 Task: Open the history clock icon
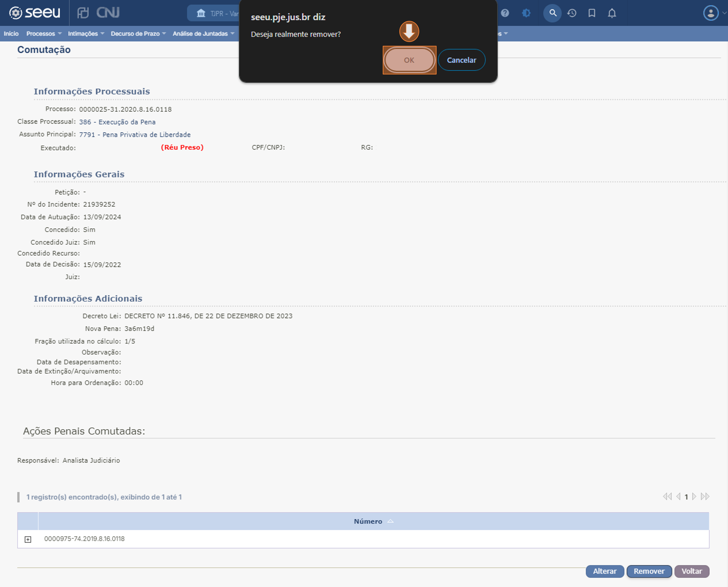(572, 13)
